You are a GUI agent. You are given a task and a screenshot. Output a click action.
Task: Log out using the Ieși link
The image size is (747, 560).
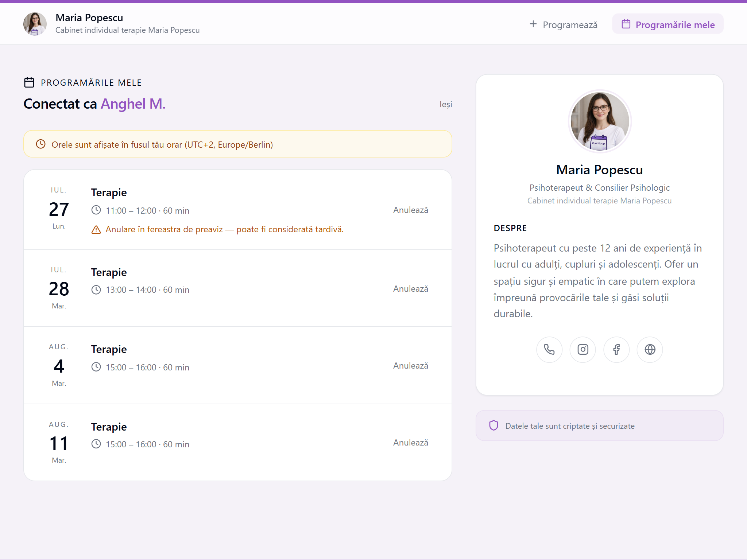446,105
